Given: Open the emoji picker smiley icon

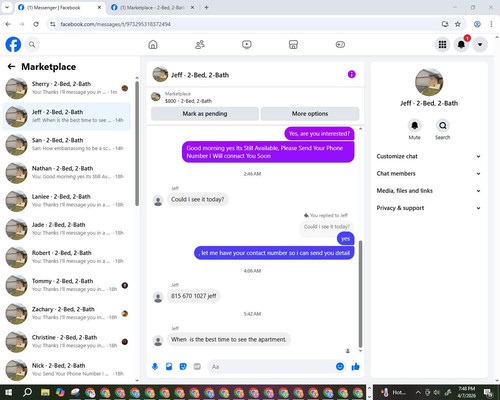Looking at the screenshot, I should coord(340,367).
